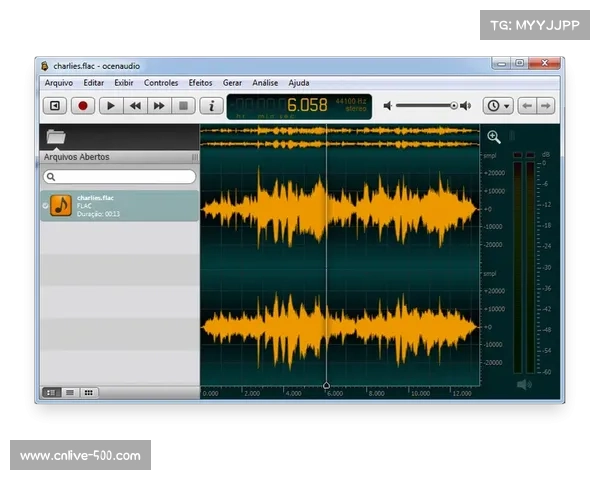This screenshot has width=600, height=480.
Task: Open the folder icon in sidebar
Action: 56,137
